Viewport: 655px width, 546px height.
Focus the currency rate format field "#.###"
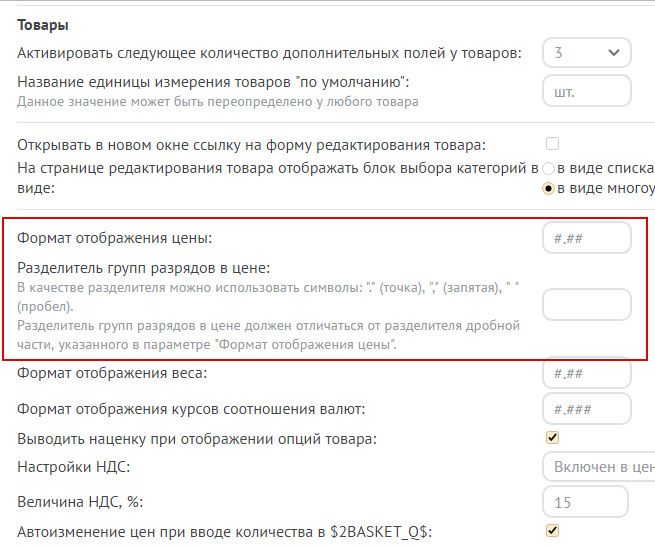point(586,408)
